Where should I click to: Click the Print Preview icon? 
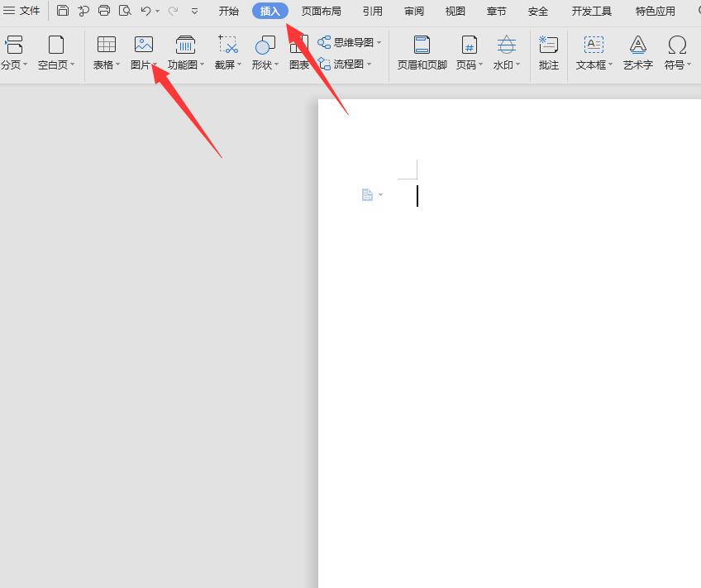[x=125, y=10]
